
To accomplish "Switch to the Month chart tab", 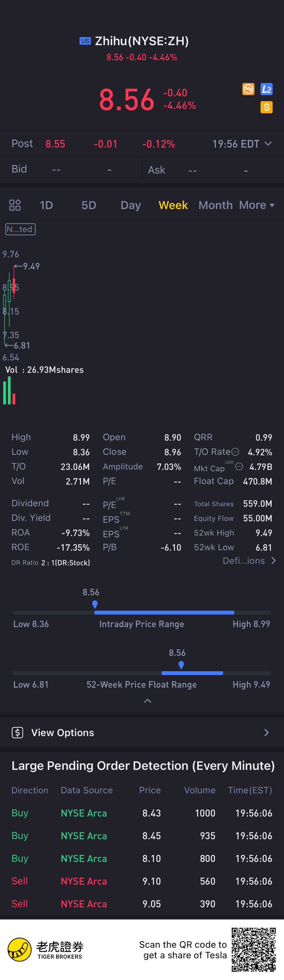I will click(216, 205).
